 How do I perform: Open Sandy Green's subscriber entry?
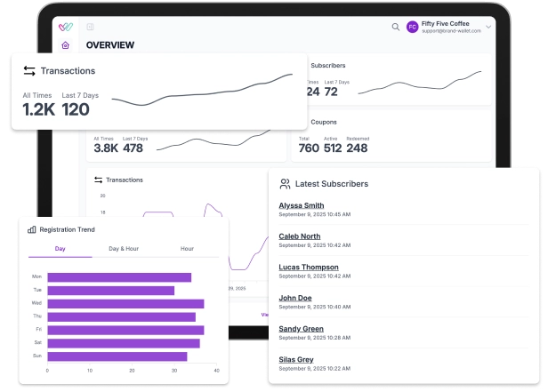click(301, 328)
